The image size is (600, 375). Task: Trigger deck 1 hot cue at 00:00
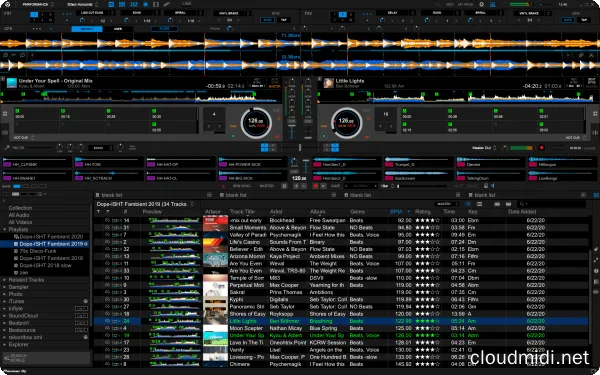click(37, 114)
